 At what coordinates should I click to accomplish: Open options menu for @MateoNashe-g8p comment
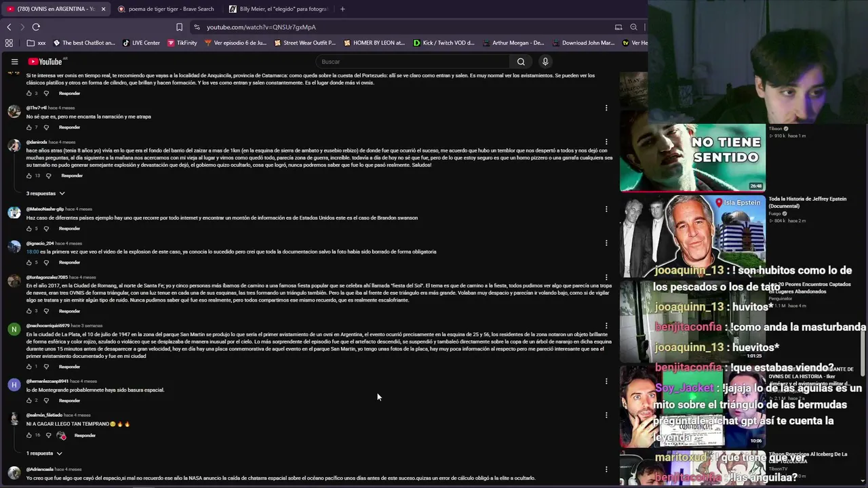[x=606, y=209]
